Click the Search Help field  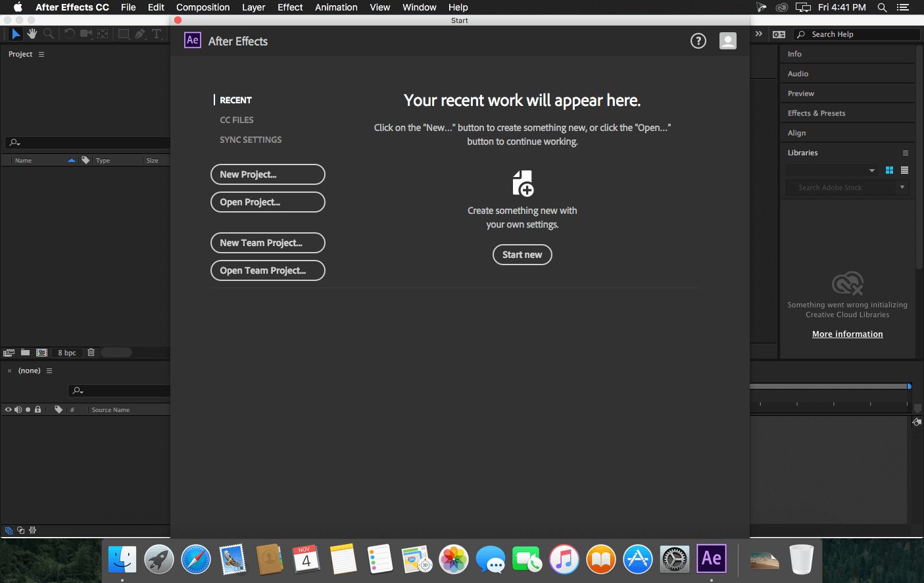tap(856, 34)
